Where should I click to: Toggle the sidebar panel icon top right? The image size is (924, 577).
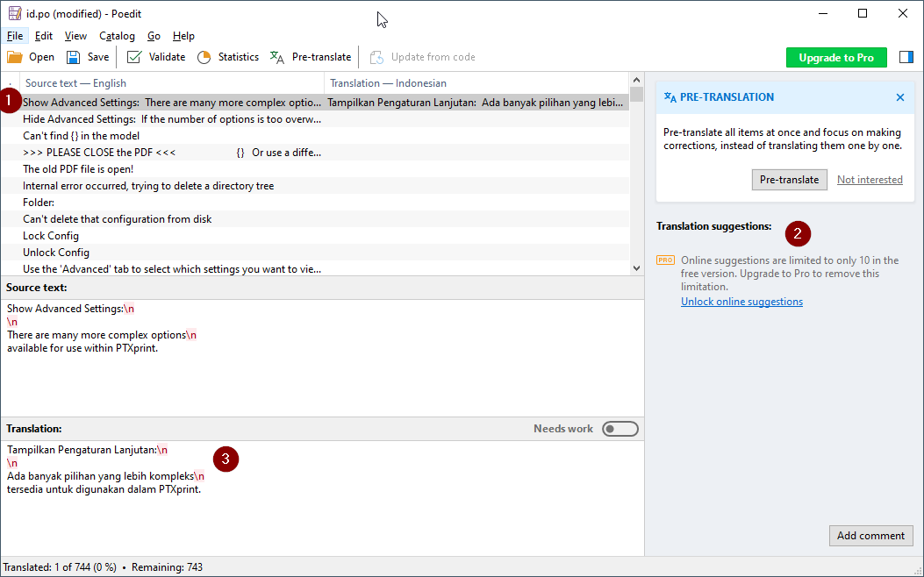point(906,56)
